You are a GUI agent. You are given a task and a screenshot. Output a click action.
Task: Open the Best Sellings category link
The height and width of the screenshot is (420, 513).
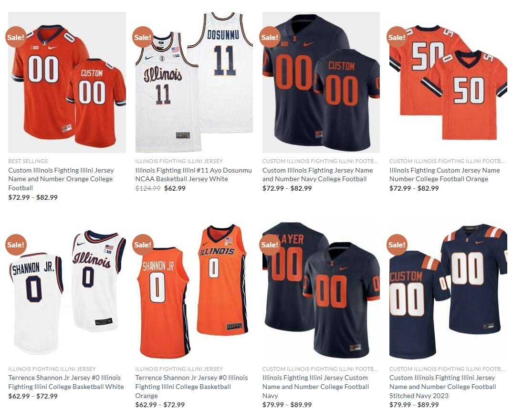coord(28,161)
